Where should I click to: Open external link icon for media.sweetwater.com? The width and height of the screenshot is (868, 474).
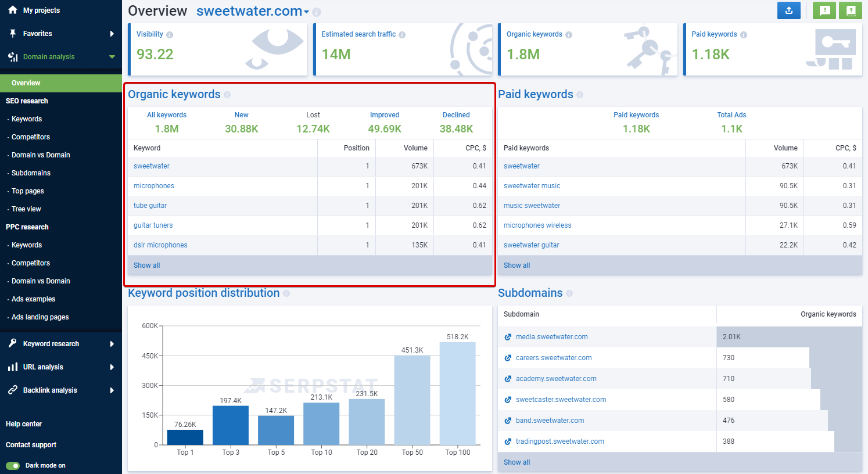pos(508,337)
